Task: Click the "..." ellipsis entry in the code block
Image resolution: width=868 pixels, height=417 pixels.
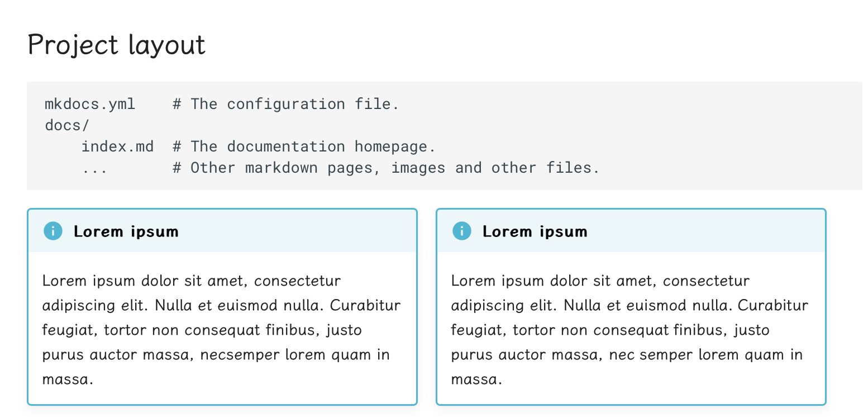Action: pyautogui.click(x=94, y=168)
